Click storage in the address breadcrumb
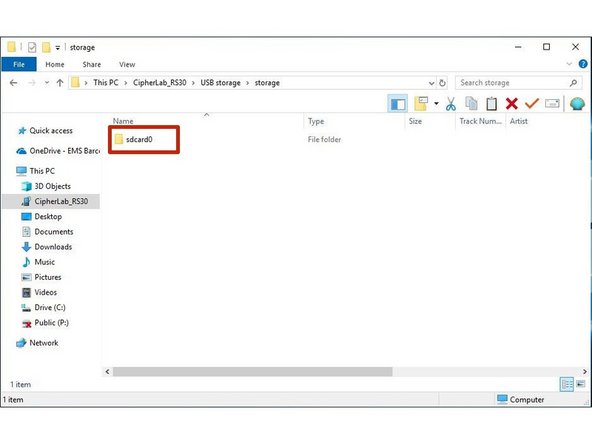 tap(267, 83)
